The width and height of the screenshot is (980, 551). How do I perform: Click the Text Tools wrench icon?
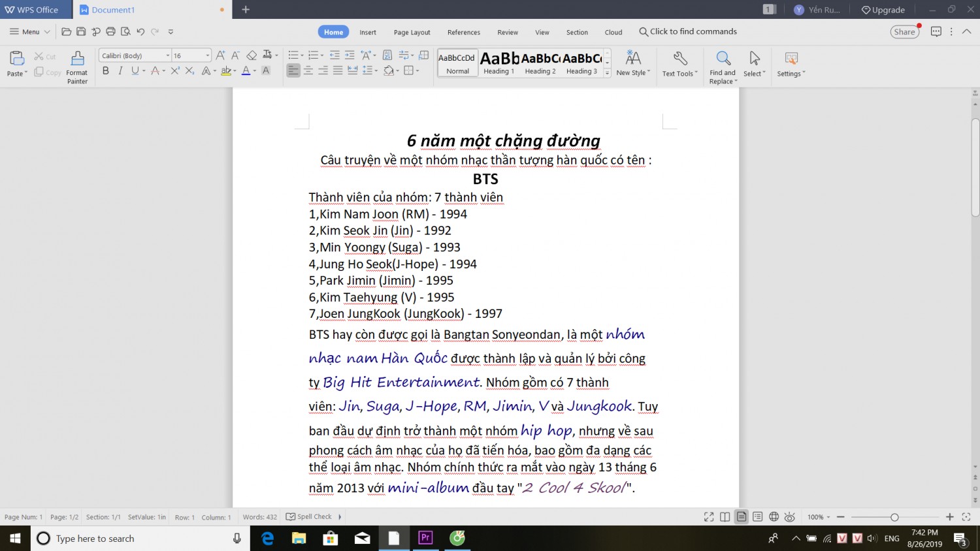[x=680, y=59]
